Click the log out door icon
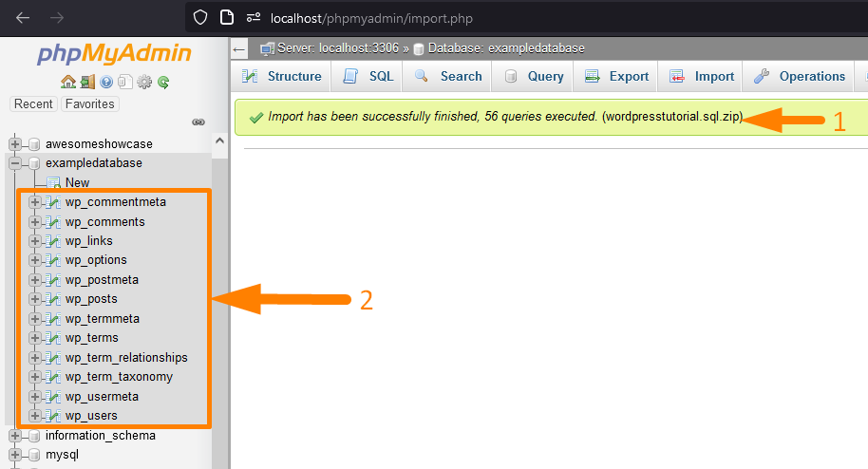The width and height of the screenshot is (868, 469). point(87,82)
